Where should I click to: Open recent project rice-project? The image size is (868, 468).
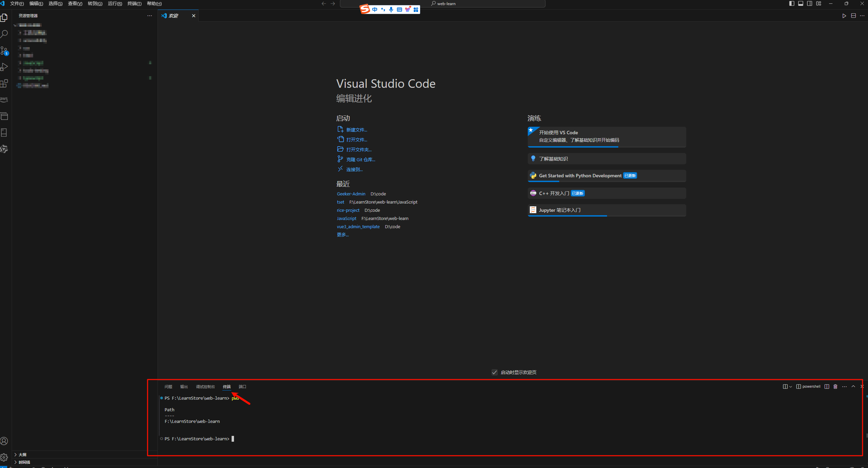click(348, 210)
